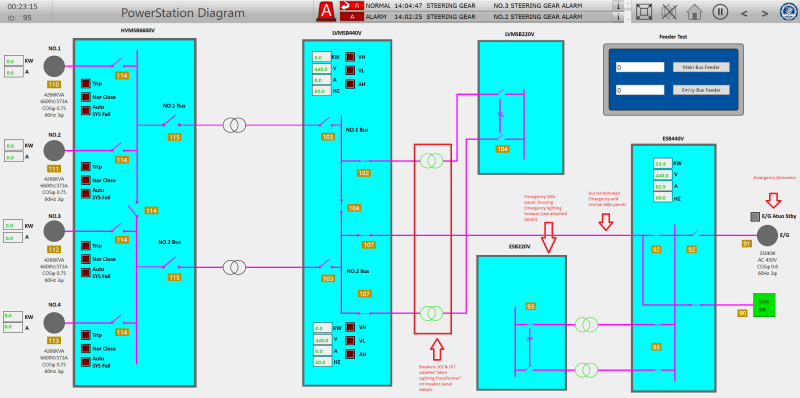
Task: Focus the Em'cy Bus Feeder value field
Action: coord(640,90)
